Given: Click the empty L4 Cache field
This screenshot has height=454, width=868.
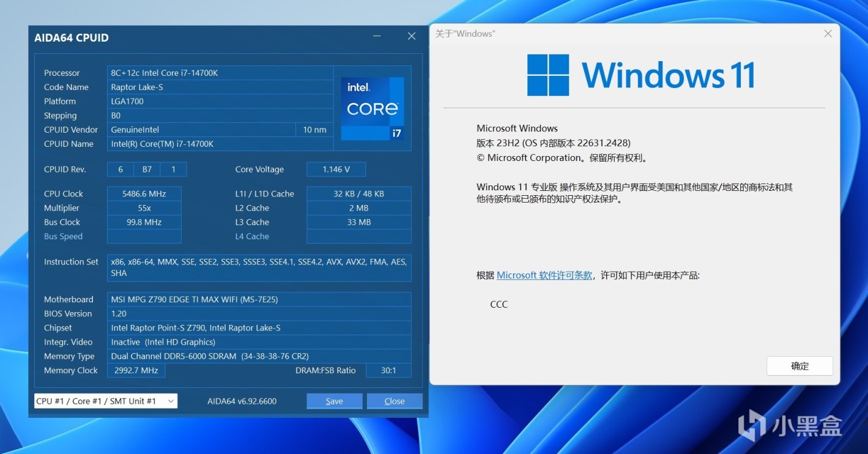Looking at the screenshot, I should click(359, 236).
